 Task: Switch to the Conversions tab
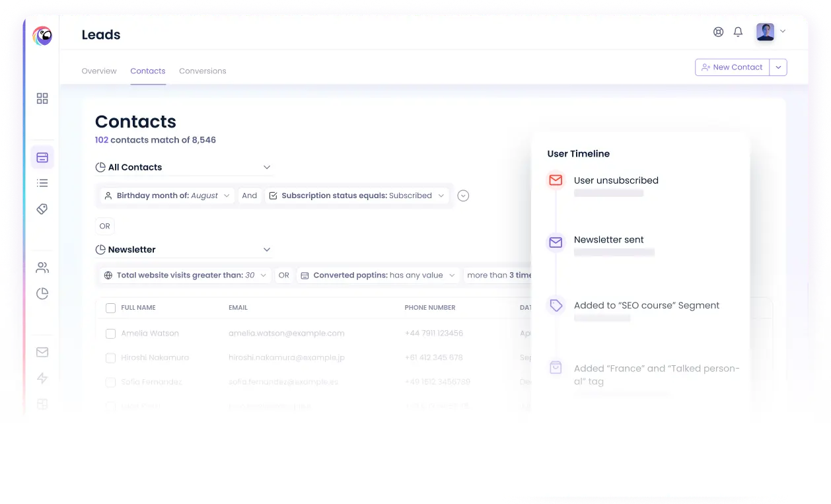click(x=203, y=71)
